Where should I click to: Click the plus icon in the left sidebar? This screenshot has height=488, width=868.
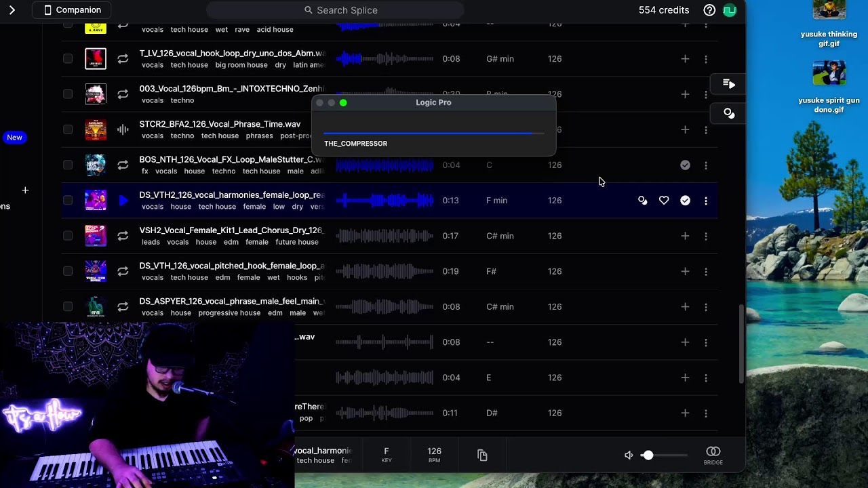[x=25, y=190]
